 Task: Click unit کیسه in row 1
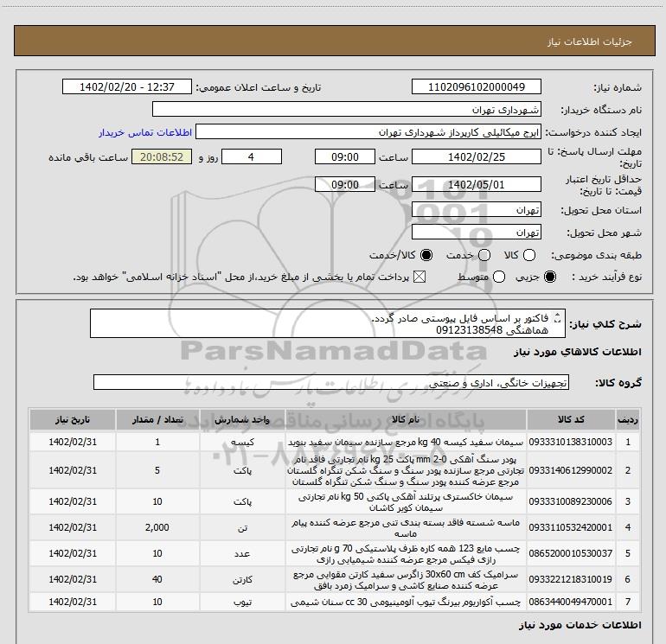pyautogui.click(x=242, y=442)
